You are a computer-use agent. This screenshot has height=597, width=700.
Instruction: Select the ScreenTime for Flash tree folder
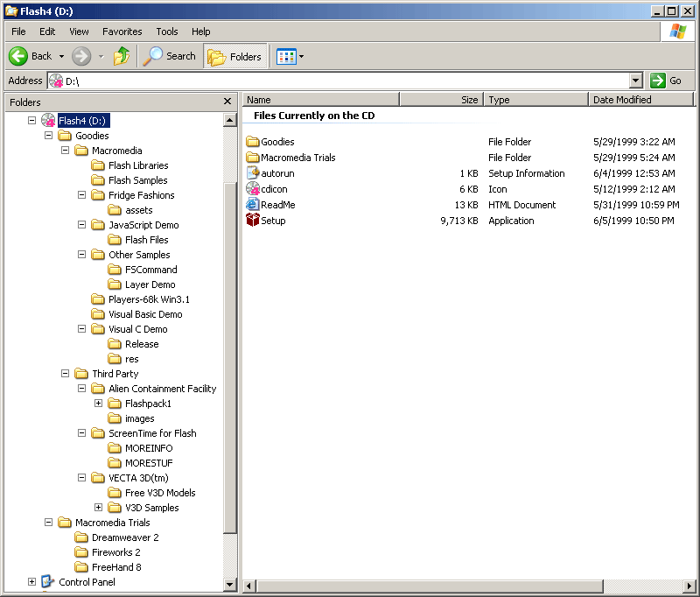[x=143, y=433]
